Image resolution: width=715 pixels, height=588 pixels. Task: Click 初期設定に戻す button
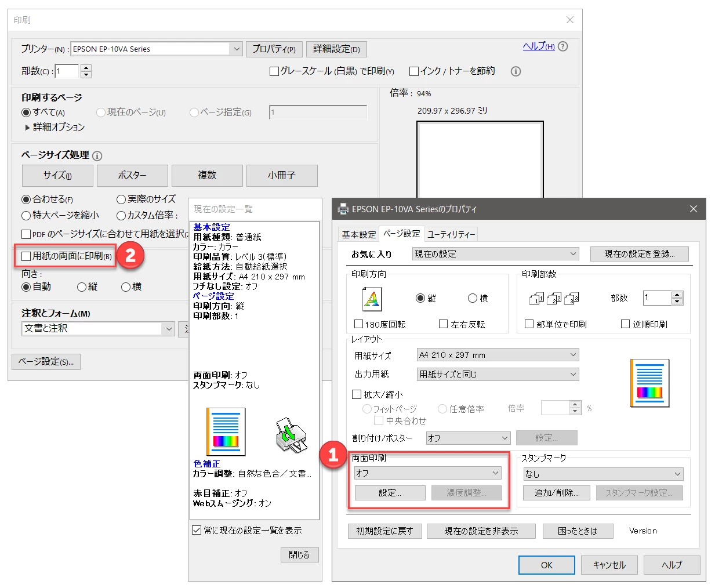tap(385, 531)
